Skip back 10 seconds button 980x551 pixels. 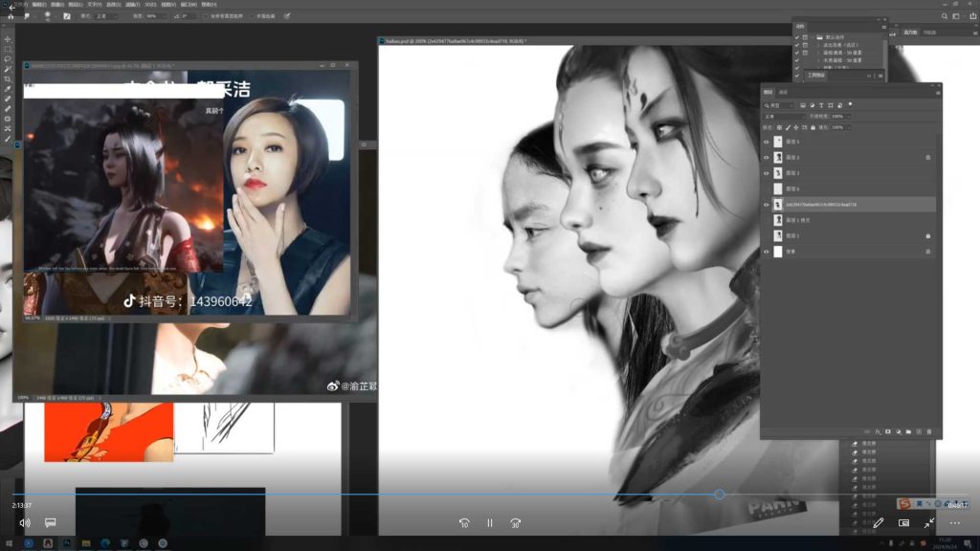[464, 523]
